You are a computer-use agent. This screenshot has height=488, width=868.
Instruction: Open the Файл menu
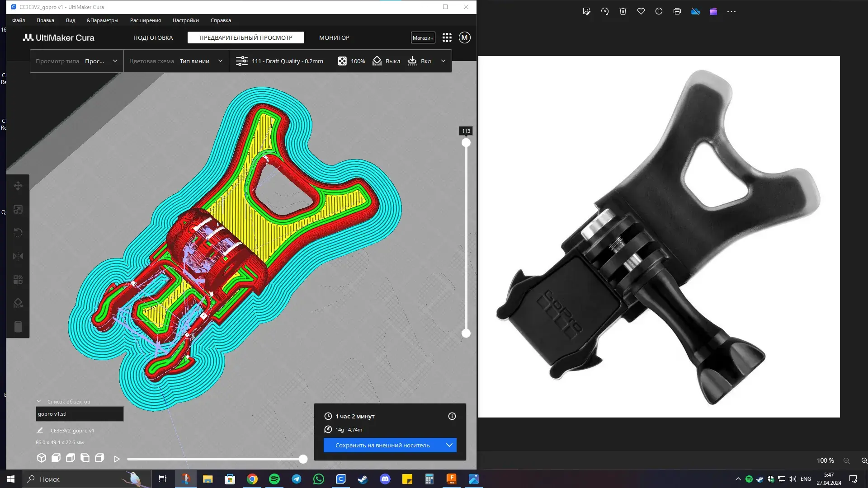(19, 20)
